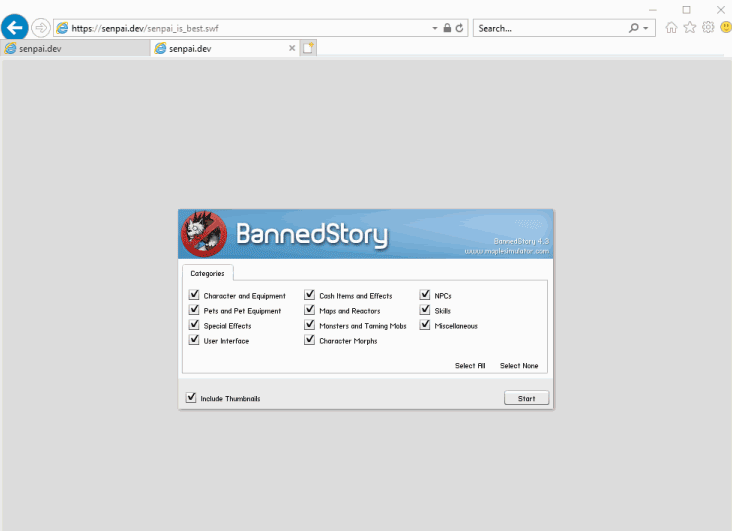This screenshot has width=732, height=531.
Task: Click the browser Forward arrow button
Action: click(41, 28)
